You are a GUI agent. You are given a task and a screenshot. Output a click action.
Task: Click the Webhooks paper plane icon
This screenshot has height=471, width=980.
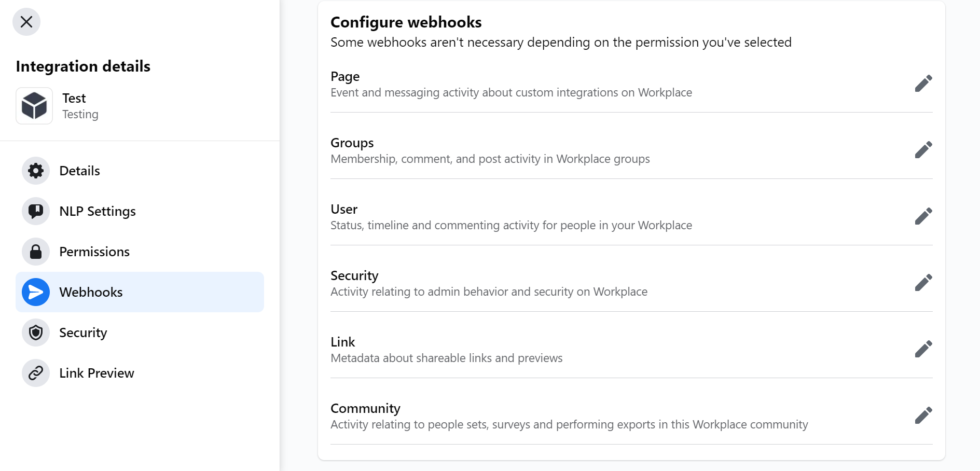pos(36,292)
